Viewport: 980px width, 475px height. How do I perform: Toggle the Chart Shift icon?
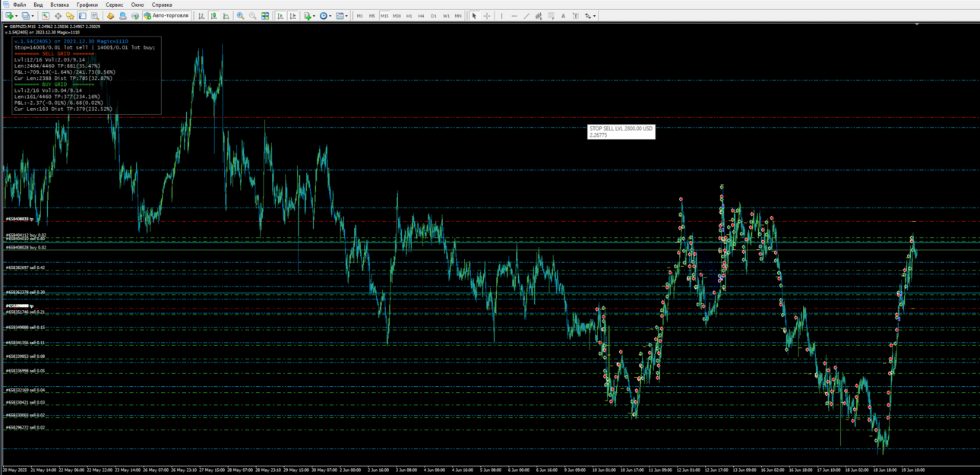pyautogui.click(x=292, y=15)
